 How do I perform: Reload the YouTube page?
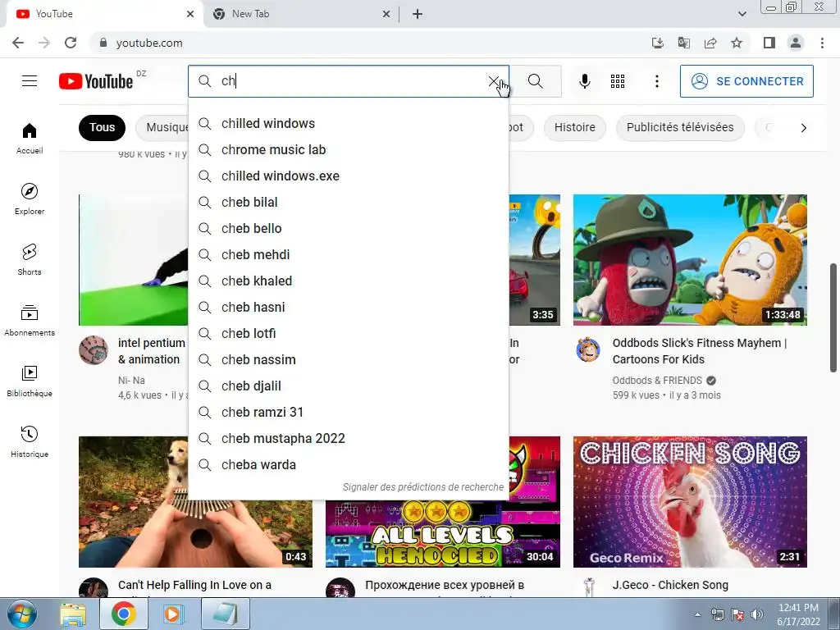(x=71, y=43)
